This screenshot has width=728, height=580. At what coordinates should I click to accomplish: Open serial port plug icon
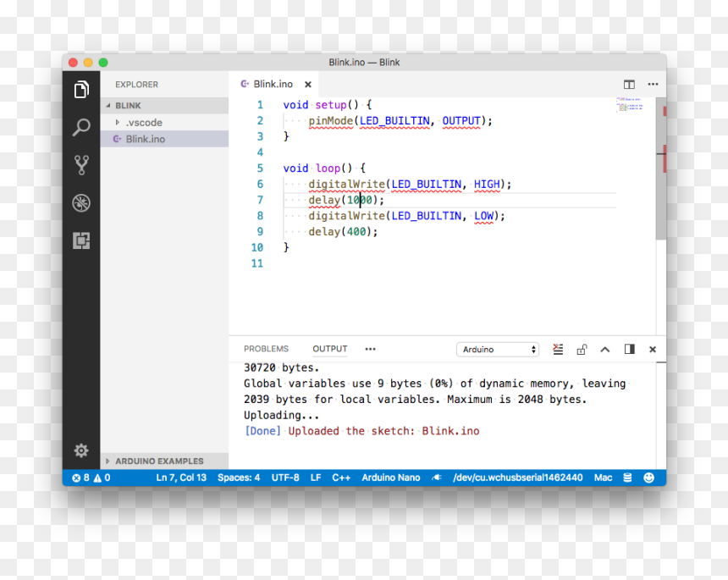(437, 478)
